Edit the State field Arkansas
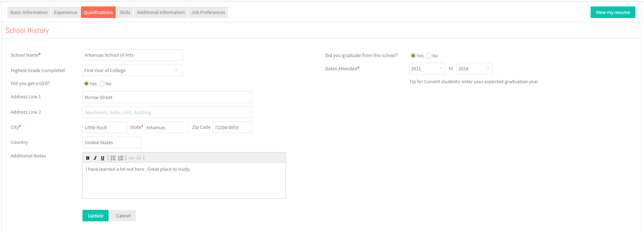 pos(166,127)
